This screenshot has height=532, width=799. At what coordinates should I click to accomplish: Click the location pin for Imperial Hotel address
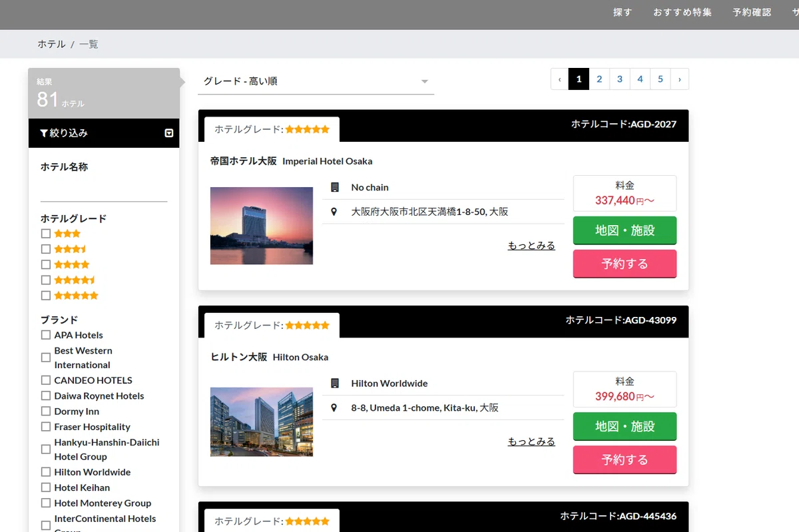click(334, 212)
